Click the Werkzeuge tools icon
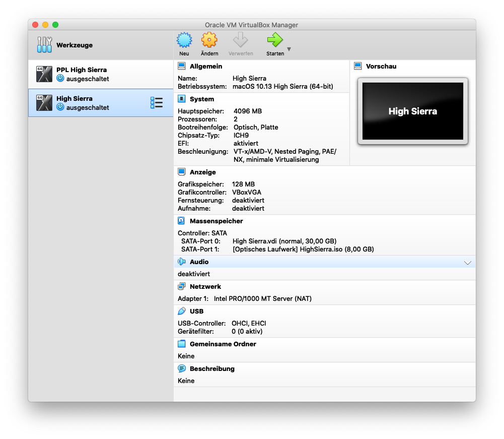The width and height of the screenshot is (504, 439). [44, 45]
